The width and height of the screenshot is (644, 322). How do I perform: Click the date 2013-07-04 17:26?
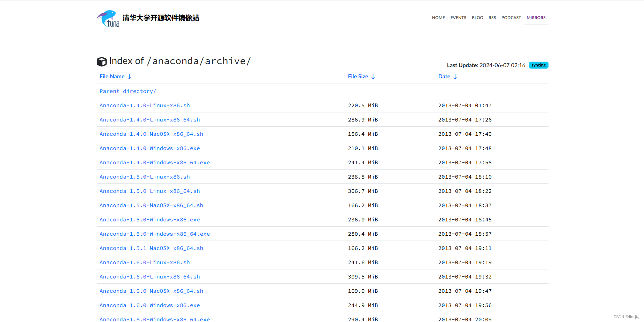coord(465,120)
